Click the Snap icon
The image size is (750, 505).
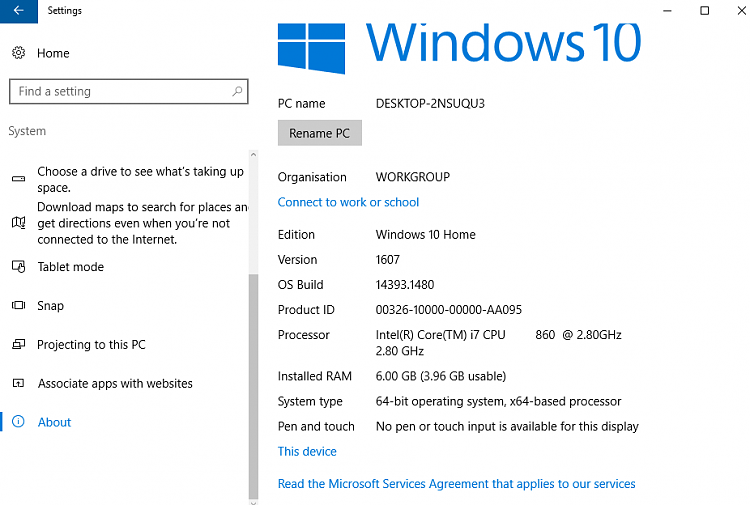tap(19, 305)
